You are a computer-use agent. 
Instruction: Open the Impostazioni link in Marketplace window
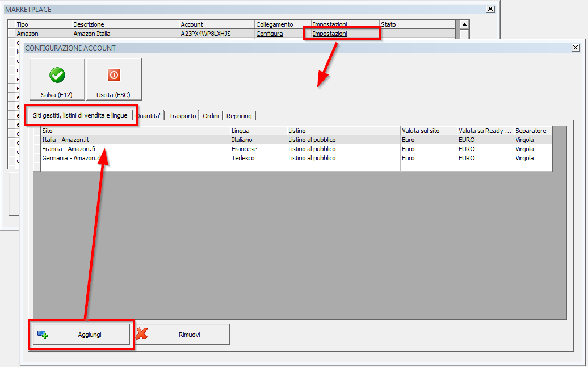[330, 34]
